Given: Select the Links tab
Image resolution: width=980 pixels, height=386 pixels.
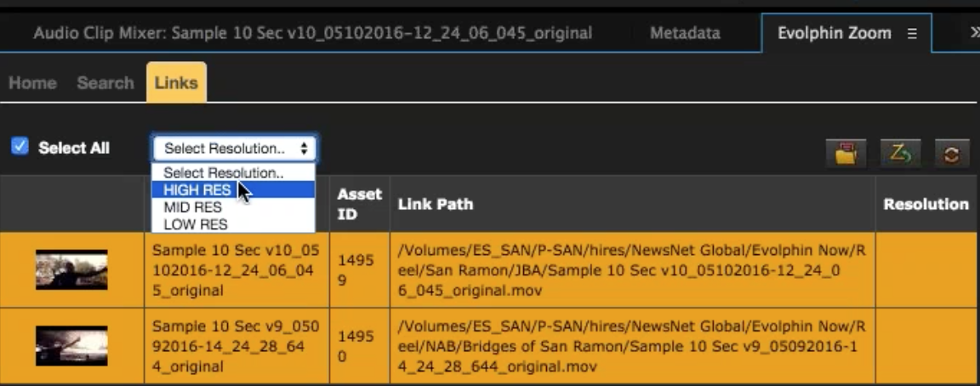Looking at the screenshot, I should click(176, 83).
